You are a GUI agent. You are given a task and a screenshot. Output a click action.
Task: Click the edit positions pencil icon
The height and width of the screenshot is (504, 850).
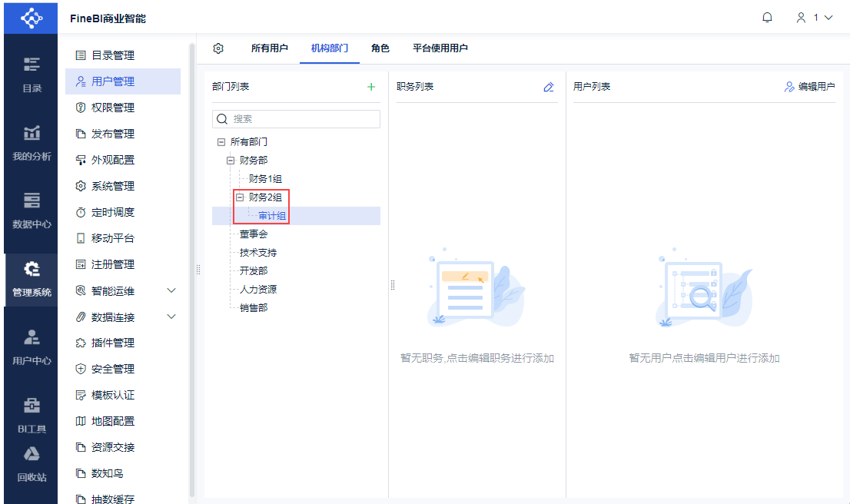[548, 87]
